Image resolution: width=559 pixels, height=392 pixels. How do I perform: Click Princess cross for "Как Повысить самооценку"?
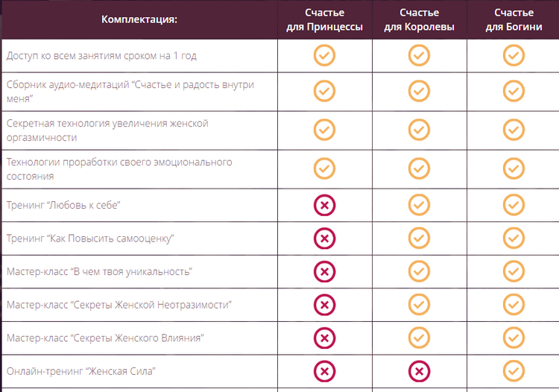point(324,238)
